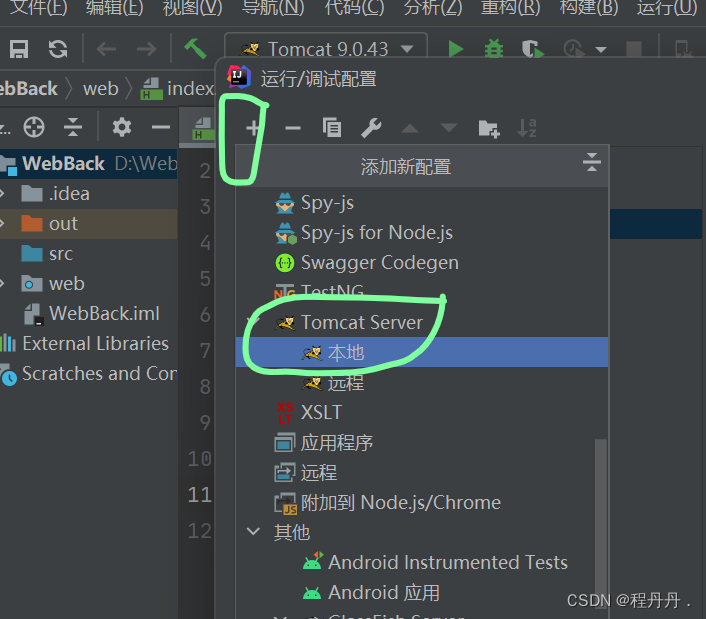This screenshot has width=706, height=619.
Task: Select TestNG configuration type
Action: 422,291
